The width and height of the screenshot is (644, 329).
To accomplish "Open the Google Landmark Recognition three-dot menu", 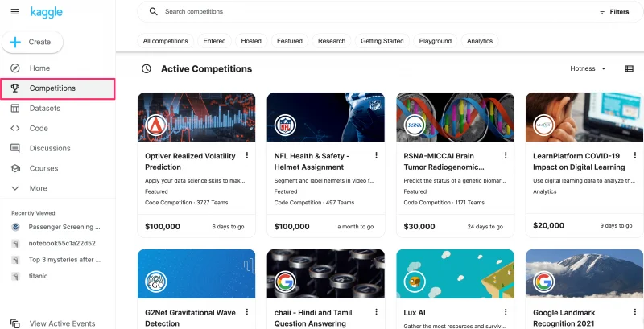I will 635,312.
